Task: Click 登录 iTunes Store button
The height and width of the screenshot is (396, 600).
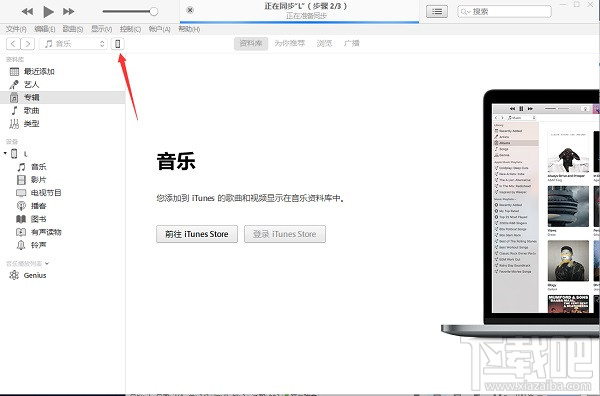Action: point(285,234)
